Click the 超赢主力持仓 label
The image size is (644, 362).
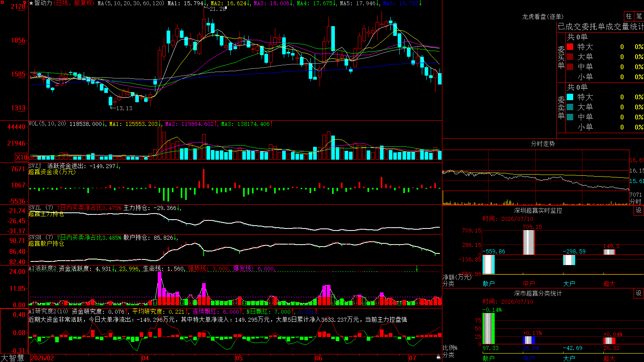pos(46,214)
